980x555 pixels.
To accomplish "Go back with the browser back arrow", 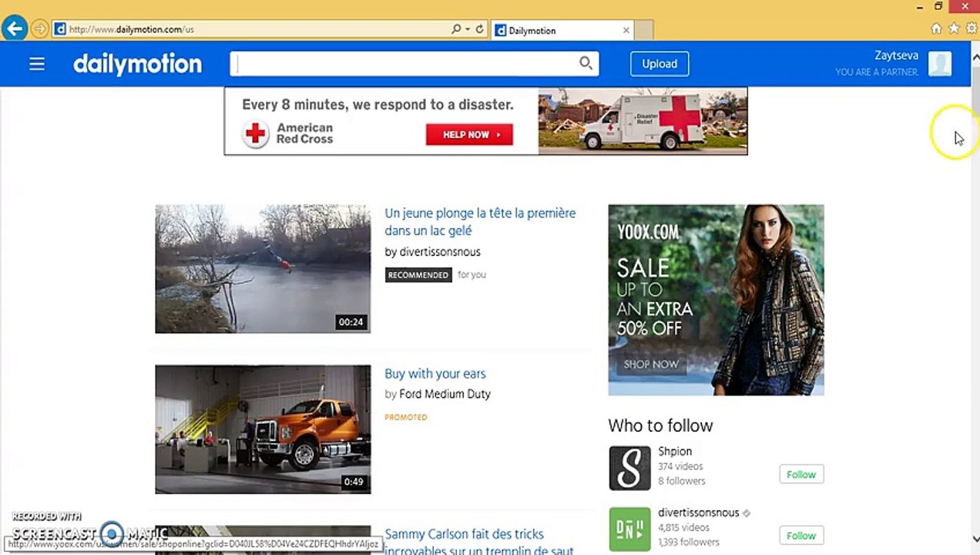I will tap(14, 29).
